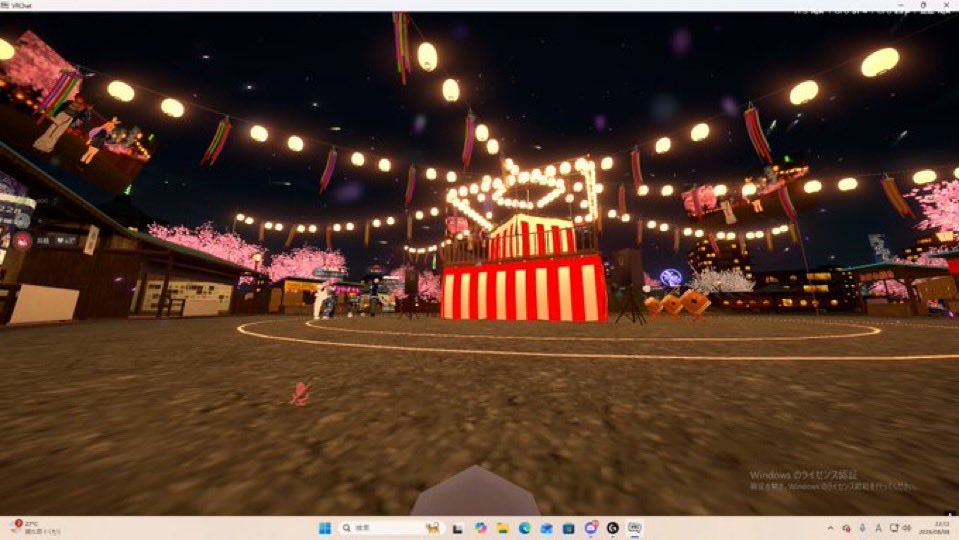Expand the hidden system tray icons

coord(831,528)
